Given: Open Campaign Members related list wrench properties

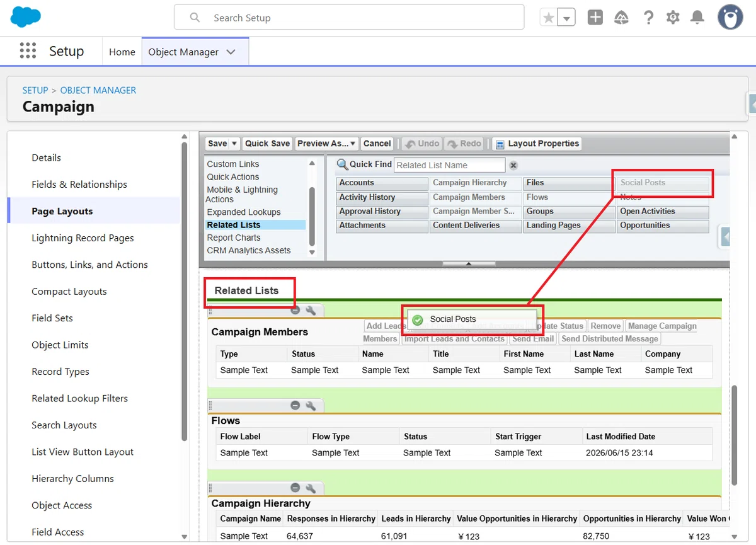Looking at the screenshot, I should [311, 310].
